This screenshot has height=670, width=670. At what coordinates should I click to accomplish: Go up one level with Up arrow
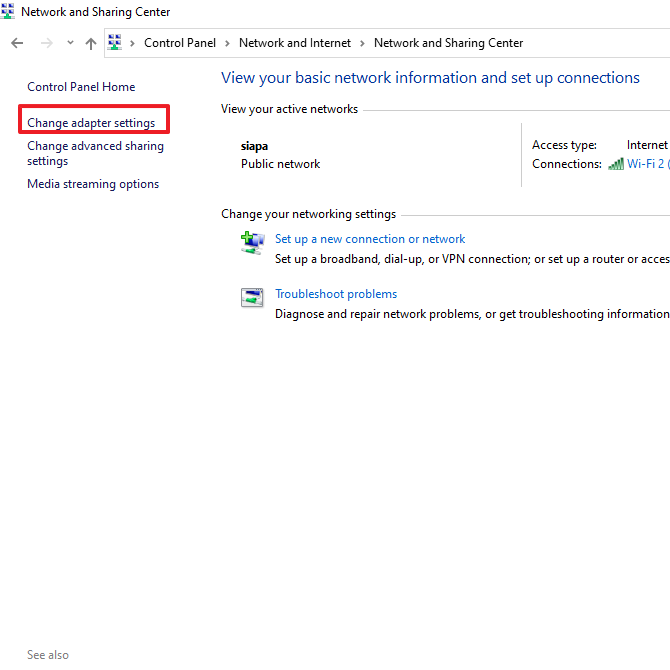91,43
